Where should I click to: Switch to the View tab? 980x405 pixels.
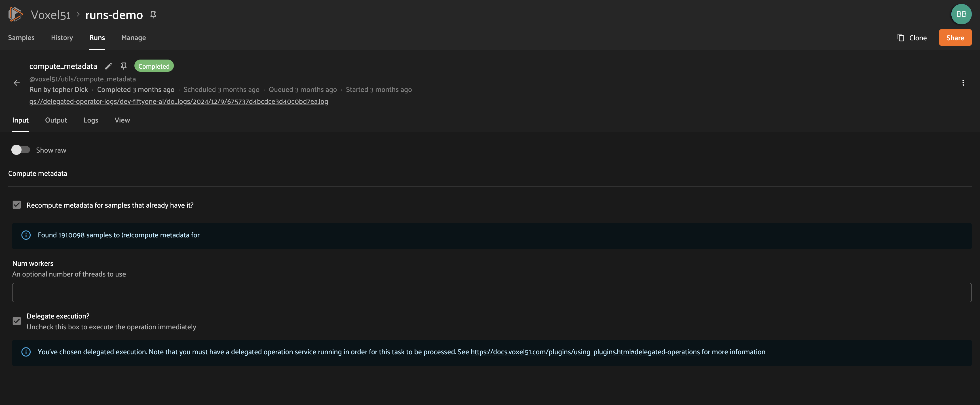coord(122,120)
